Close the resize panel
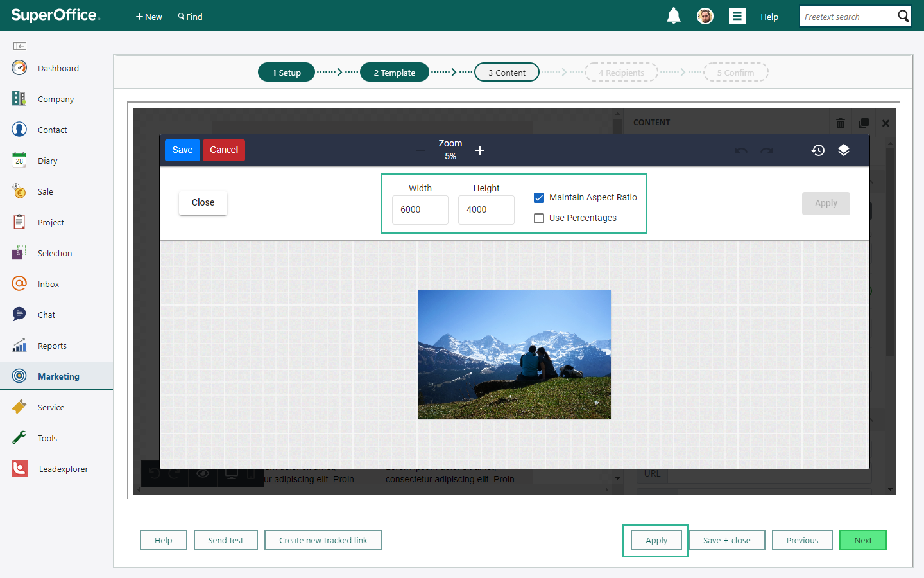Screen dimensions: 924x578 coord(203,203)
